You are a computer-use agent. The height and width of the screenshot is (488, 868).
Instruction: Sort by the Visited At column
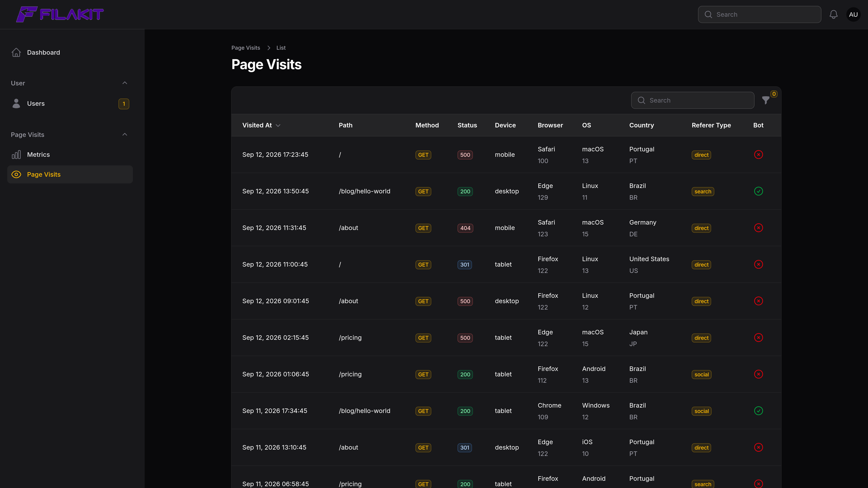pos(261,125)
